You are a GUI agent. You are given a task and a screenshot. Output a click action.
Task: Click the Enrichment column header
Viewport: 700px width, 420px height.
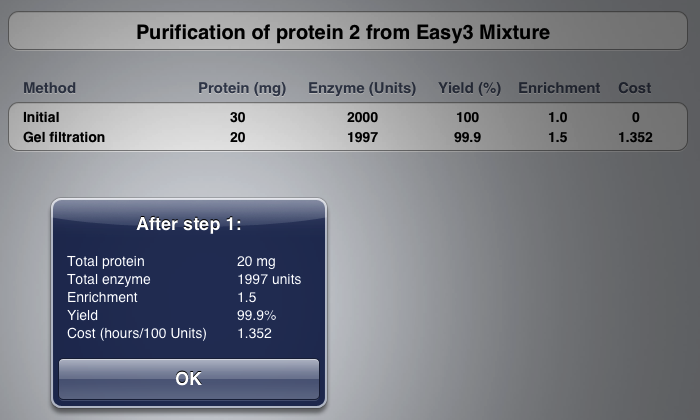coord(559,88)
